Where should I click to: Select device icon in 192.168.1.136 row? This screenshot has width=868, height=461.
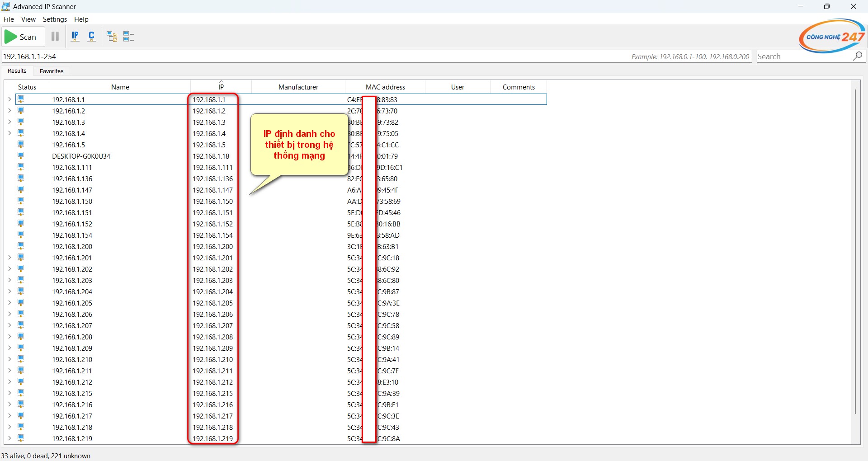(x=21, y=178)
